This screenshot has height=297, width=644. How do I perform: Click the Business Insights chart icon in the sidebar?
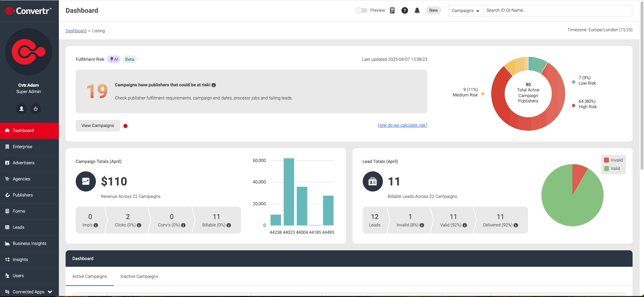(7, 243)
